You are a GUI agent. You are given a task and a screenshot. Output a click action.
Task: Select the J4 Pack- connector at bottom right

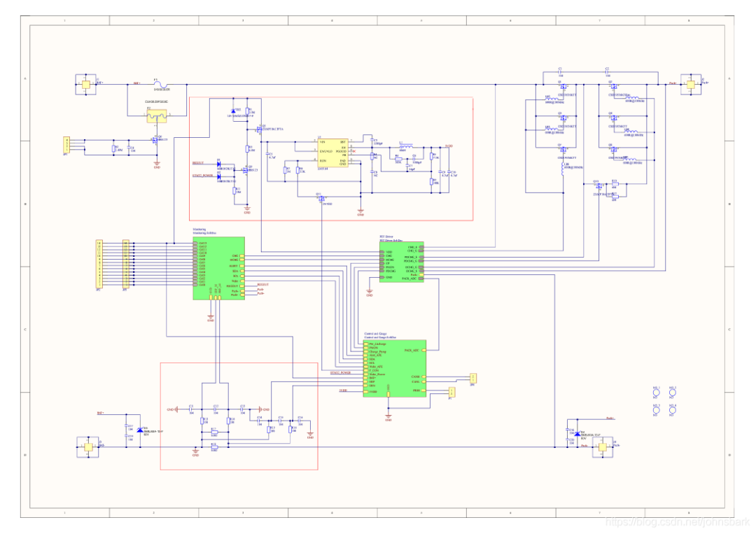pos(602,447)
